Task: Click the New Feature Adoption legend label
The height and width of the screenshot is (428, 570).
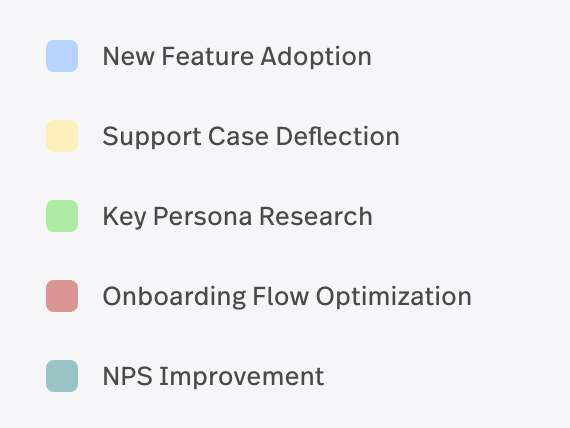Action: tap(237, 57)
